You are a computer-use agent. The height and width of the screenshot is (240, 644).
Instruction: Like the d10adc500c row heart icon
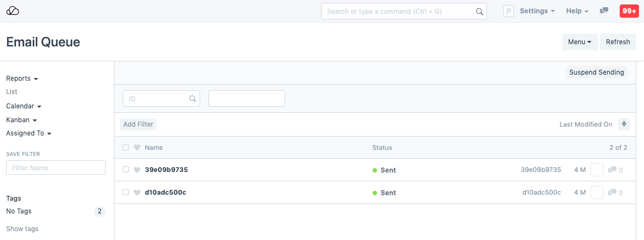(137, 193)
